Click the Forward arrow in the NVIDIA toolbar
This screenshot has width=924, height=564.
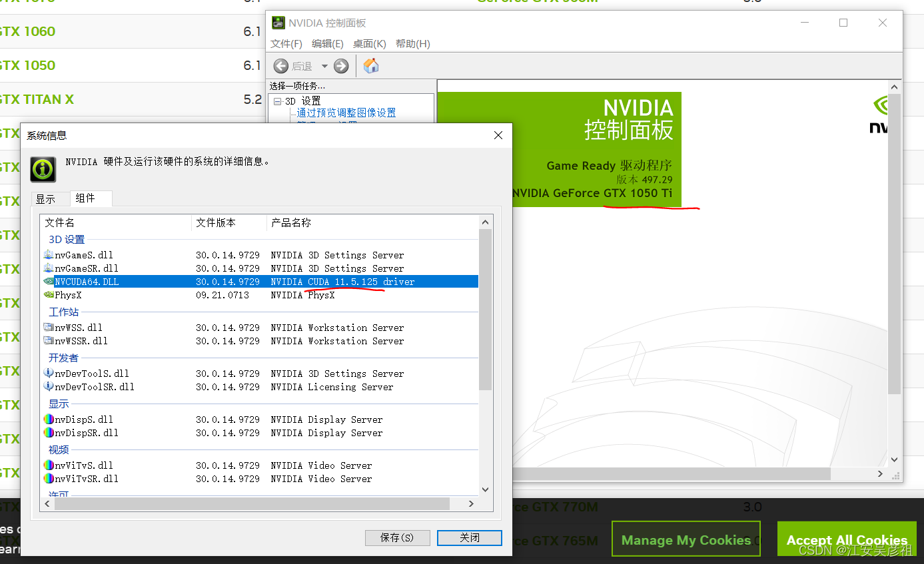pos(341,66)
